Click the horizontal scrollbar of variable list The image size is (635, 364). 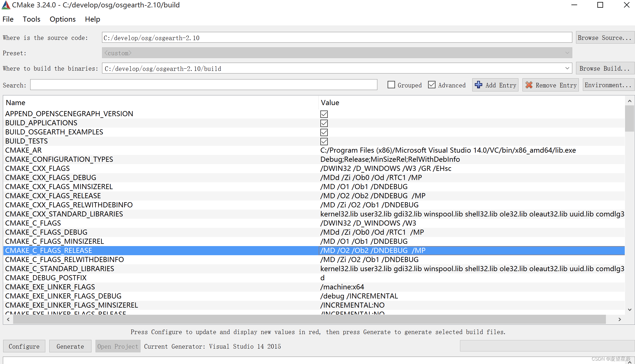310,320
